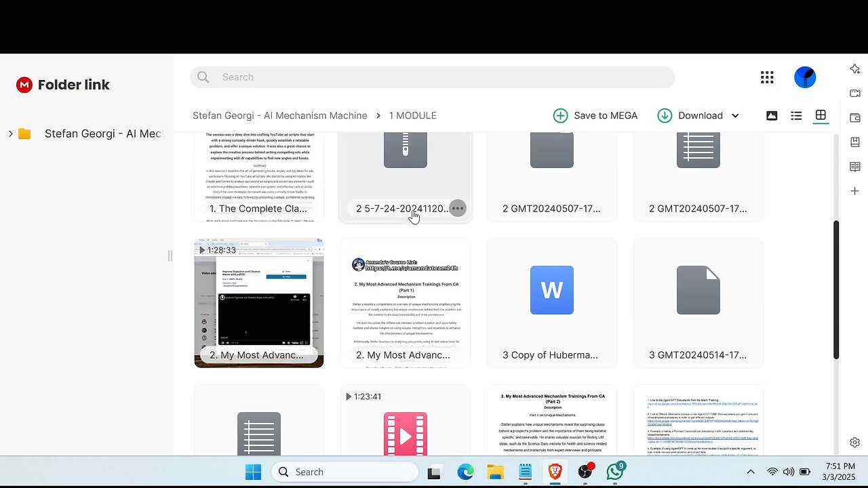868x488 pixels.
Task: Click the Folder link title
Action: click(73, 85)
